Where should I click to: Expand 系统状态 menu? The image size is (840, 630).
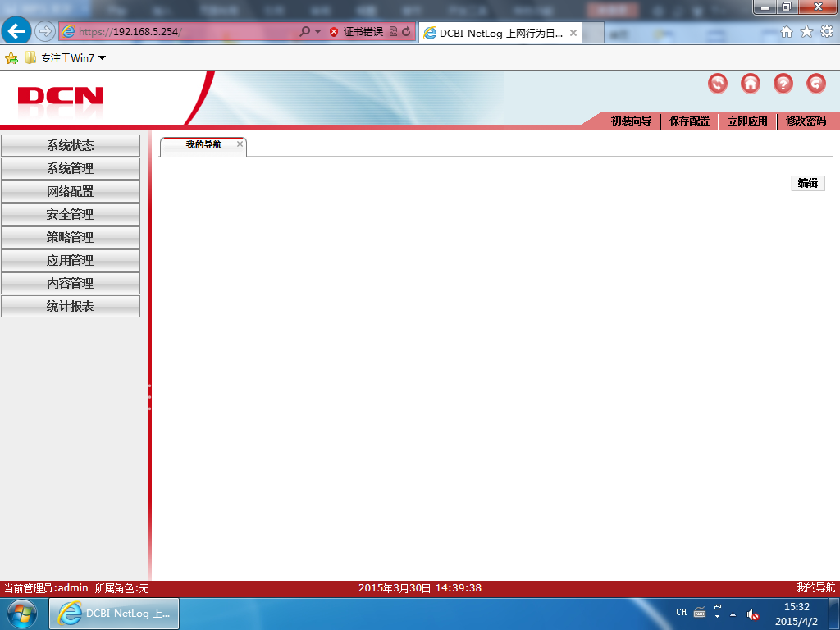(x=71, y=146)
